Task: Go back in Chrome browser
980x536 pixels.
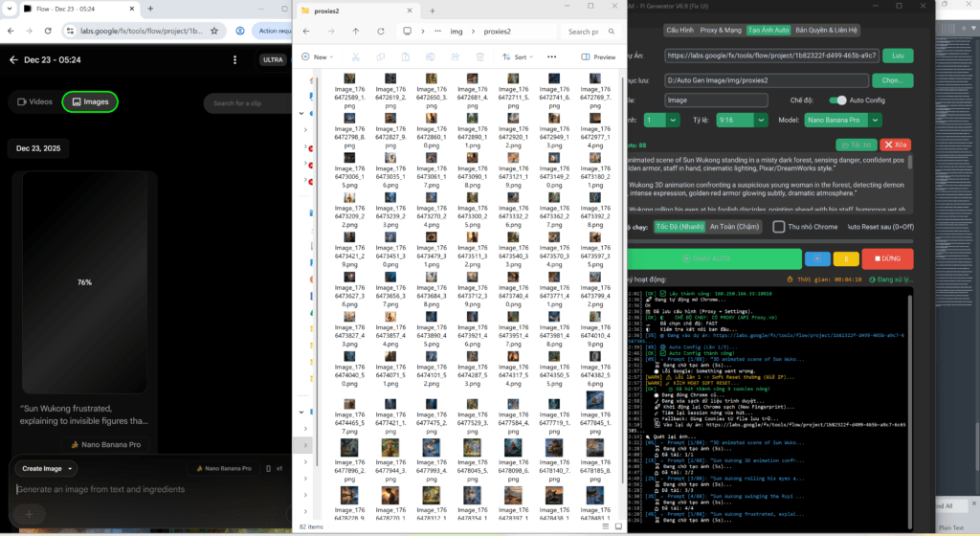Action: click(x=11, y=31)
